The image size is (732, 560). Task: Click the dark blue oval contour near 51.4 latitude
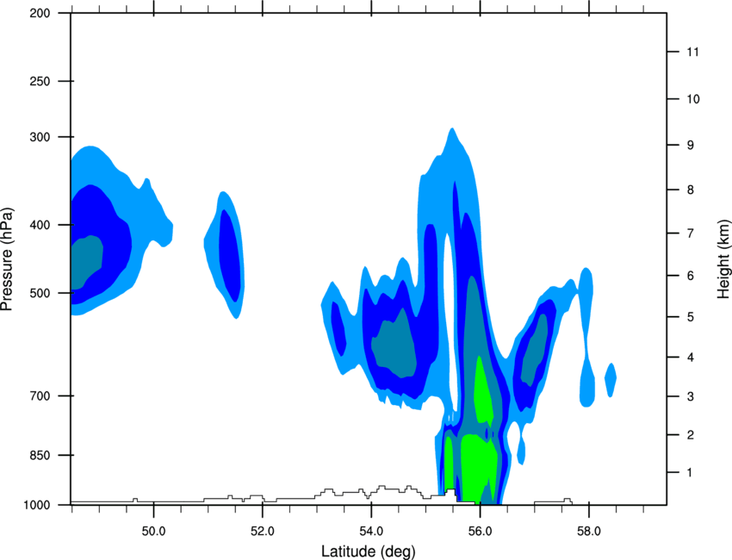(231, 256)
